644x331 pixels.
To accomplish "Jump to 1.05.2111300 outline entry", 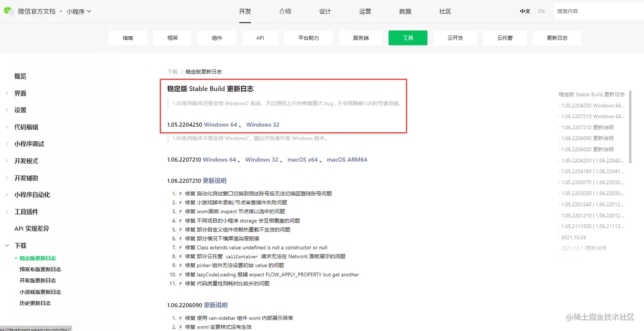I will (x=592, y=226).
